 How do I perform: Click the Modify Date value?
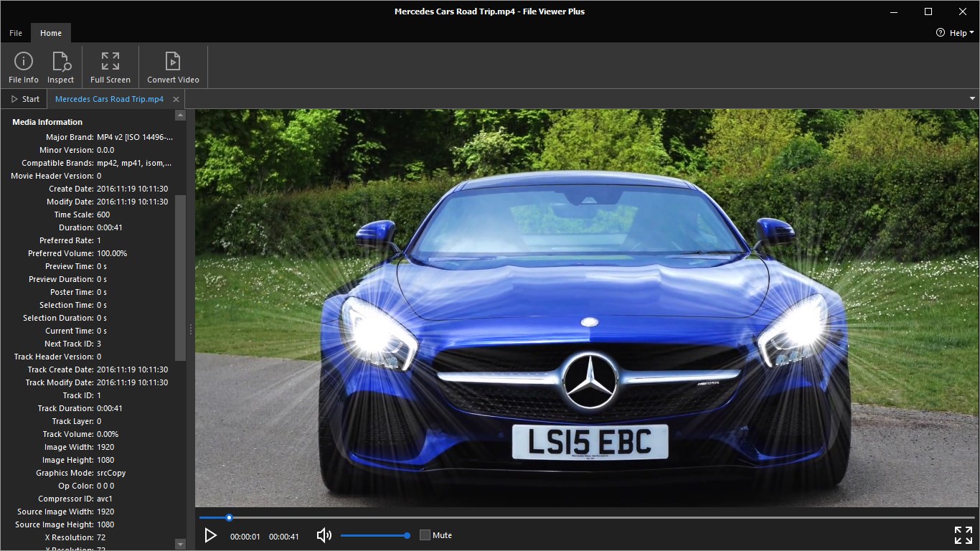(132, 202)
